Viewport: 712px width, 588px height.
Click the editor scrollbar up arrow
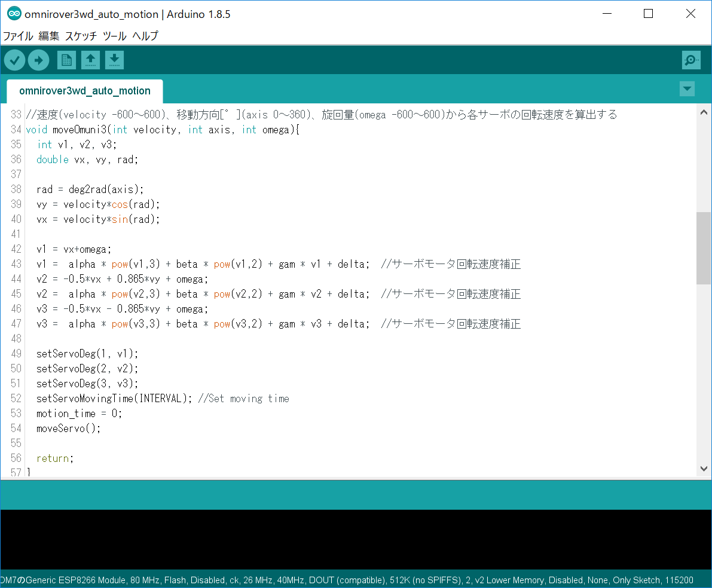[x=704, y=112]
